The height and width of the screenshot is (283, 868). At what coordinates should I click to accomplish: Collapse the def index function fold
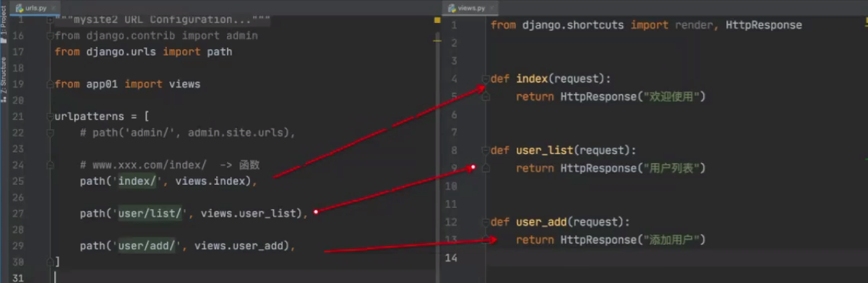coord(486,79)
